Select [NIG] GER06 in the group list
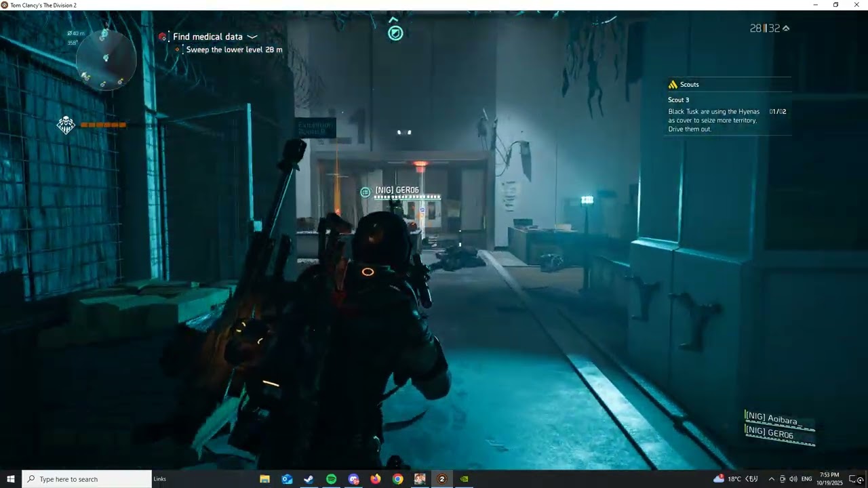The height and width of the screenshot is (488, 868). (770, 434)
